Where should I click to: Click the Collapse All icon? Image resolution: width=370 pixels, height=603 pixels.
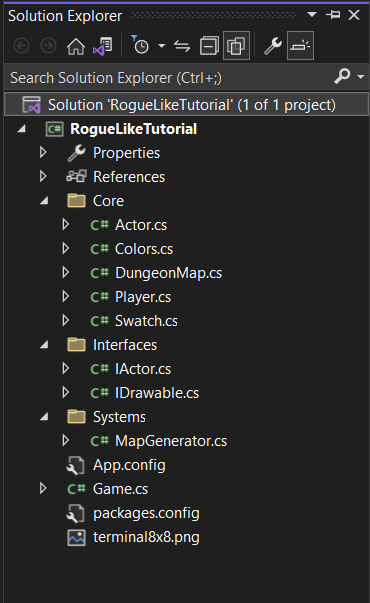click(x=209, y=46)
